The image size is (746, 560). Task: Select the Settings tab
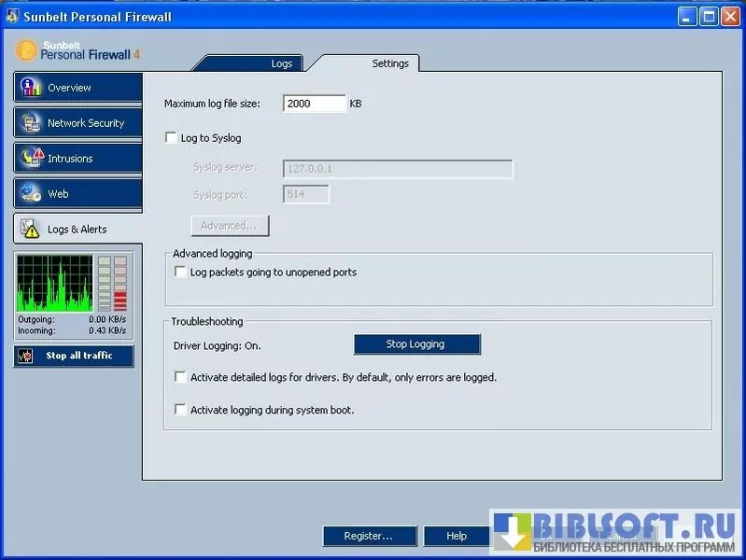tap(390, 63)
